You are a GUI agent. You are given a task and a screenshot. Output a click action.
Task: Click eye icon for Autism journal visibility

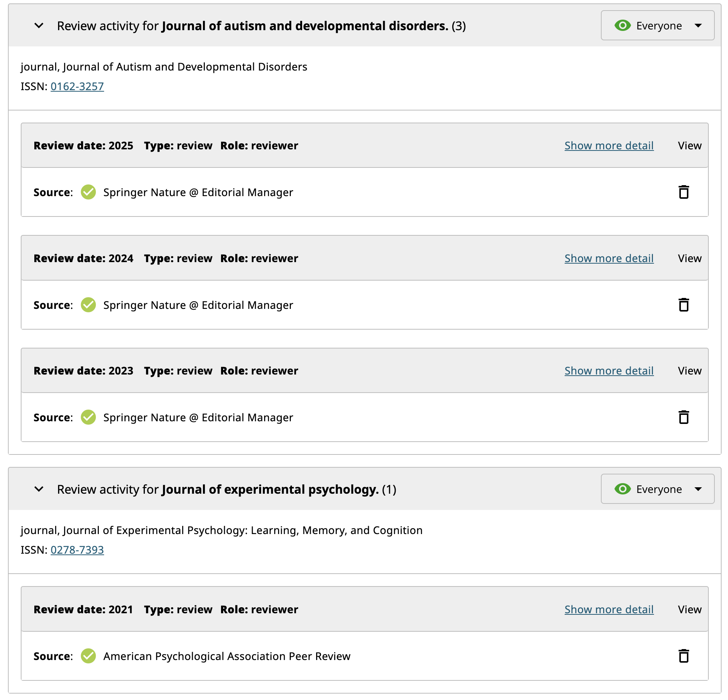tap(622, 26)
